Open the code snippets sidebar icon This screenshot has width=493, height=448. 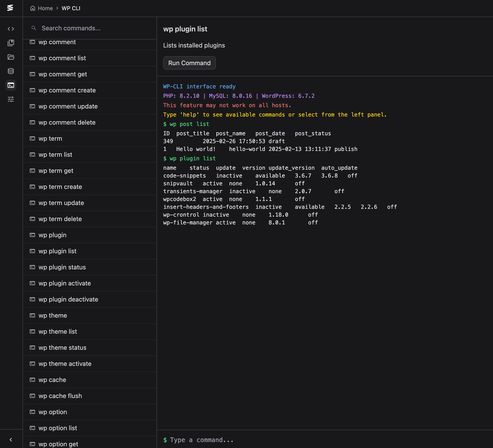(x=11, y=29)
